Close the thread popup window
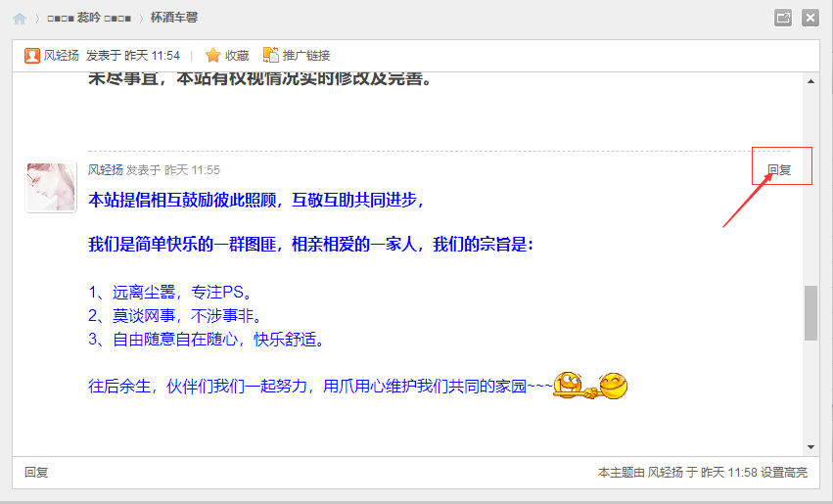 click(810, 18)
